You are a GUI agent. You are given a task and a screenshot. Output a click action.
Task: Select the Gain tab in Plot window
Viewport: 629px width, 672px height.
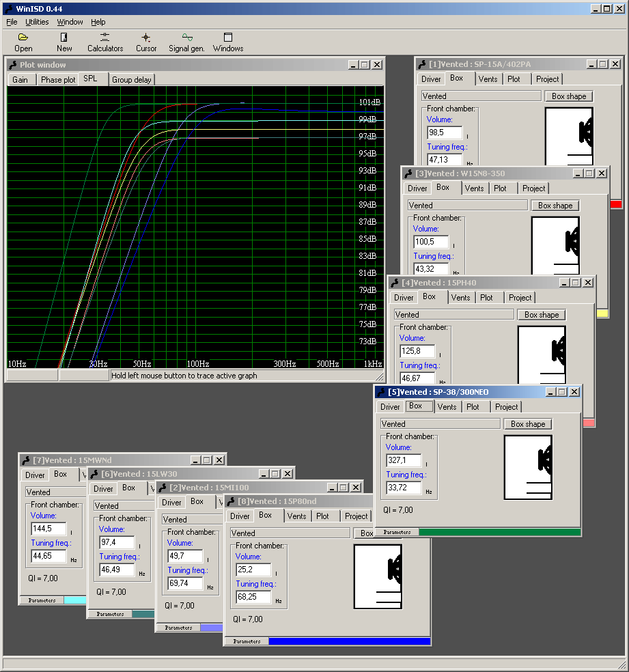click(20, 80)
